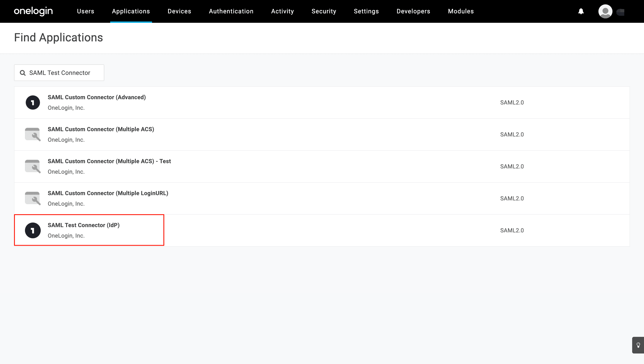Click the SAML Custom Connector (Advanced) app icon
The height and width of the screenshot is (364, 644).
33,102
